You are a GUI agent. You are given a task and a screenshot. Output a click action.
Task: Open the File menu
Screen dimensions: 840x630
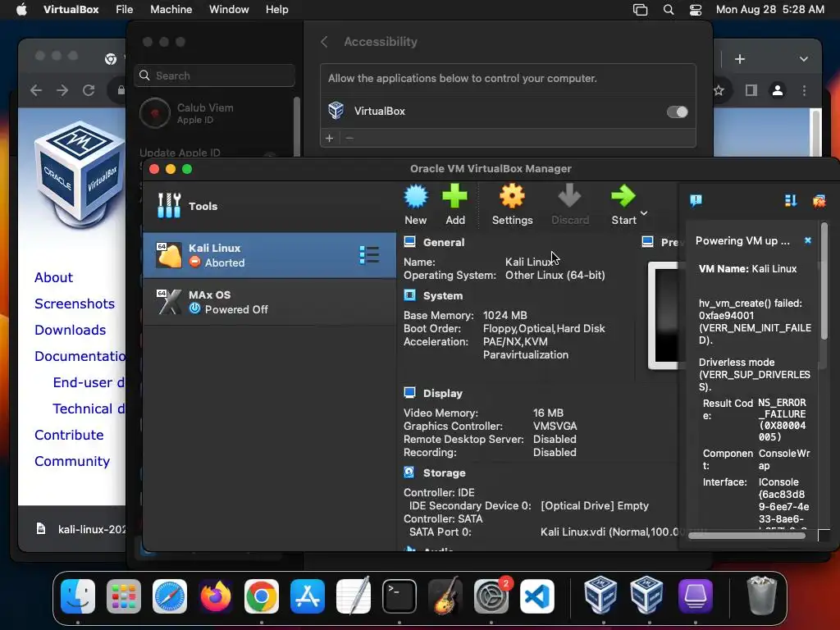coord(125,9)
